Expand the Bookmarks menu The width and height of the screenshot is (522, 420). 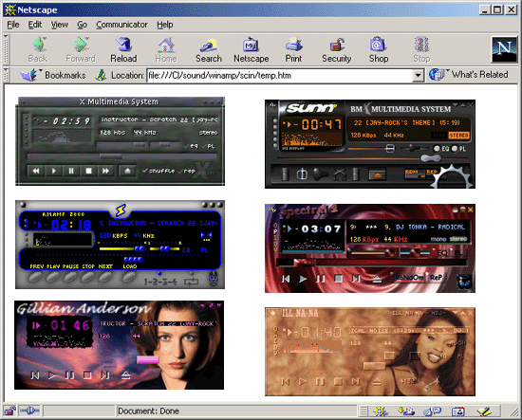tap(53, 75)
